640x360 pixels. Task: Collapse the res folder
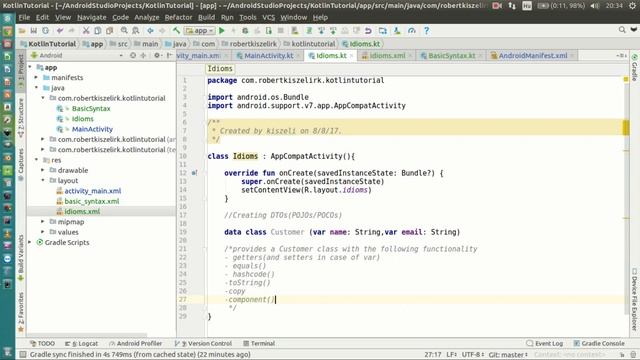pyautogui.click(x=36, y=160)
